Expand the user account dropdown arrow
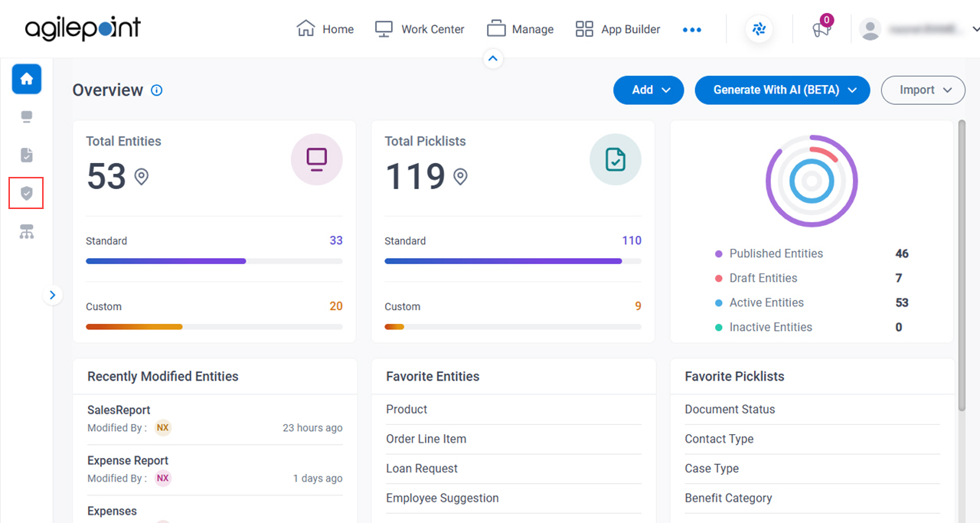This screenshot has height=523, width=980. 975,29
